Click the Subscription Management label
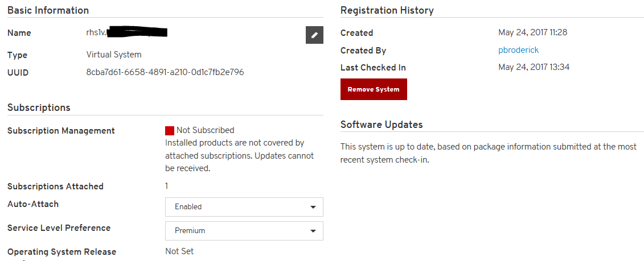Viewport: 644px width, 261px height. point(61,131)
